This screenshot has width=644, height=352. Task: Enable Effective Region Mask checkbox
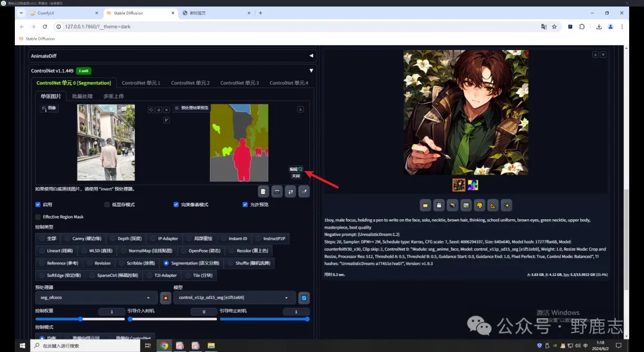click(x=38, y=217)
